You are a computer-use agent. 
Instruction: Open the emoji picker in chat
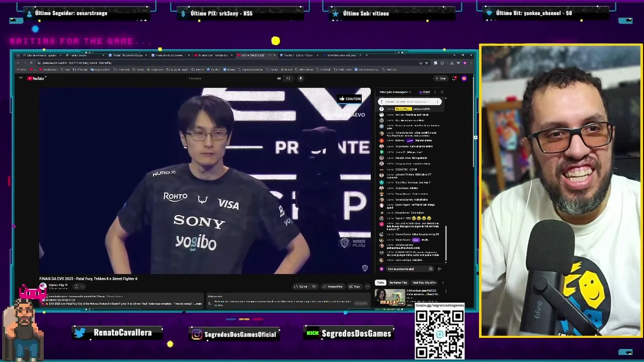click(431, 269)
